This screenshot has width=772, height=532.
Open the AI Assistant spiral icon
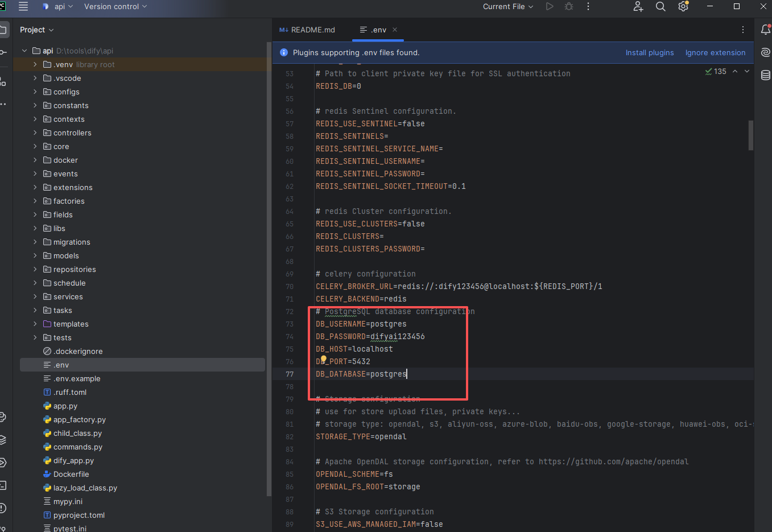766,52
